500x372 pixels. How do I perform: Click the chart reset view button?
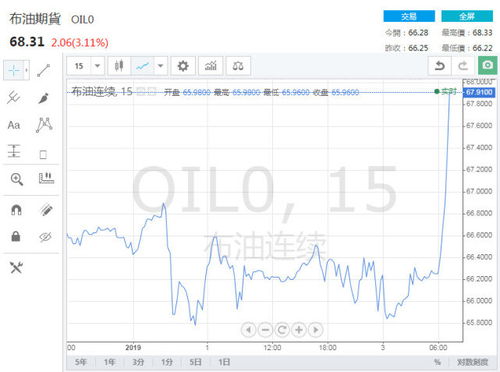coord(282,330)
